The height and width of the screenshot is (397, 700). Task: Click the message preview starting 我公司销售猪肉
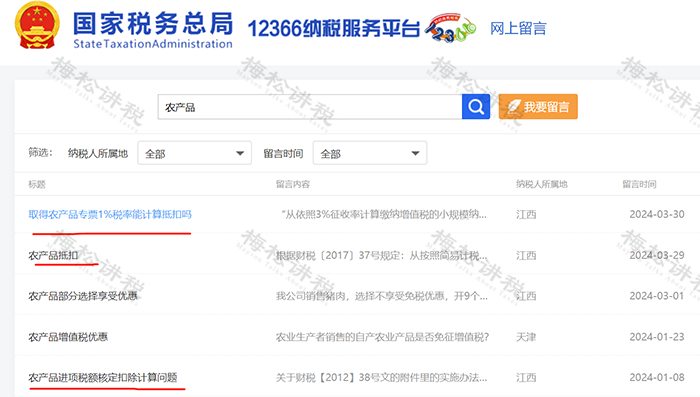coord(382,296)
